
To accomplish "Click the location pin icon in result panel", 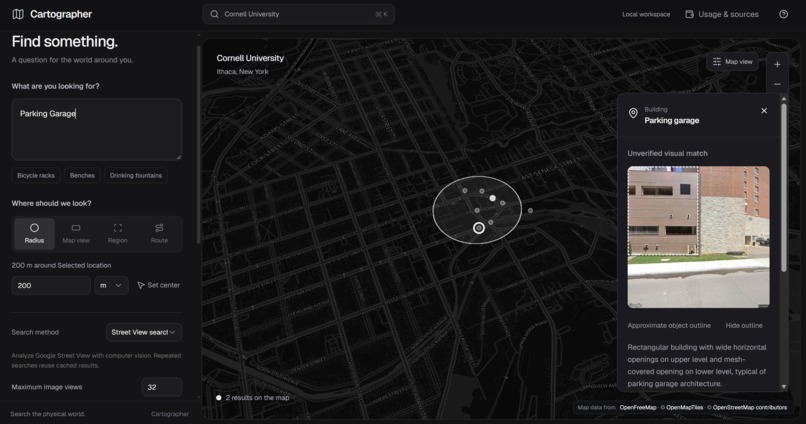I will click(633, 114).
